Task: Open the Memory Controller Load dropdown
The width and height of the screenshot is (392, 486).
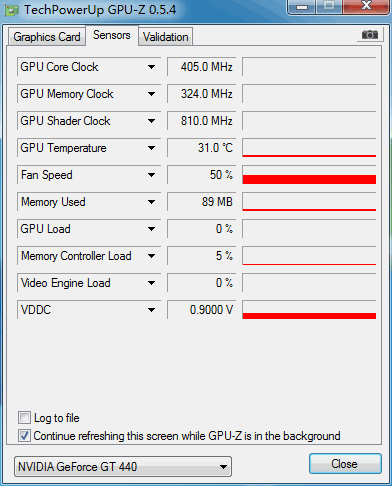Action: 151,256
